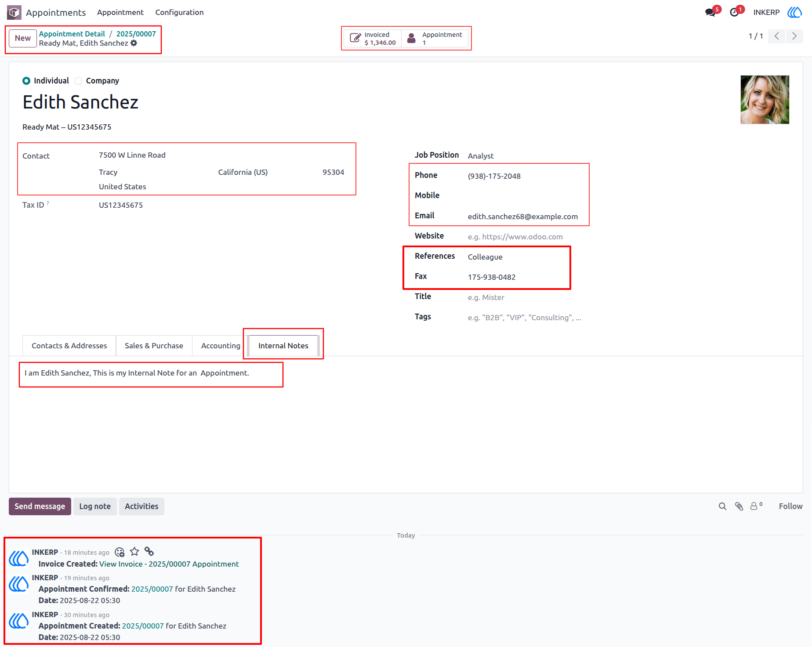
Task: Go back to Appointment Detail breadcrumb
Action: pyautogui.click(x=72, y=34)
